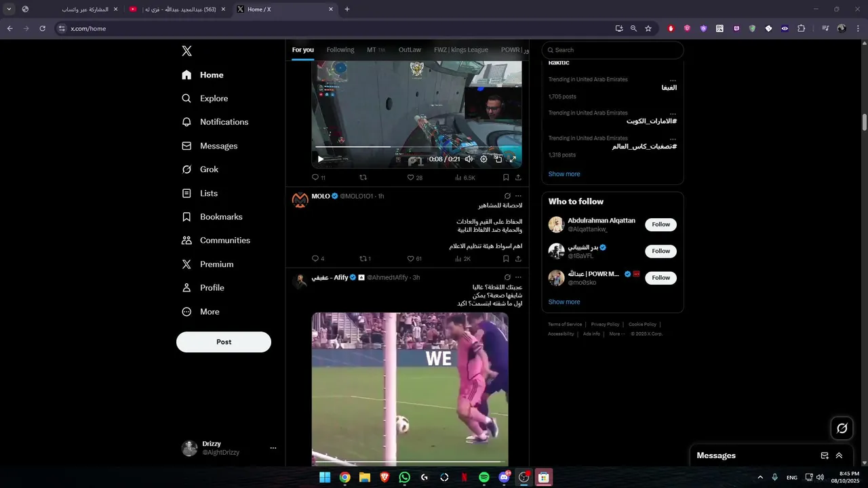
Task: Switch to the For you tab
Action: point(303,49)
